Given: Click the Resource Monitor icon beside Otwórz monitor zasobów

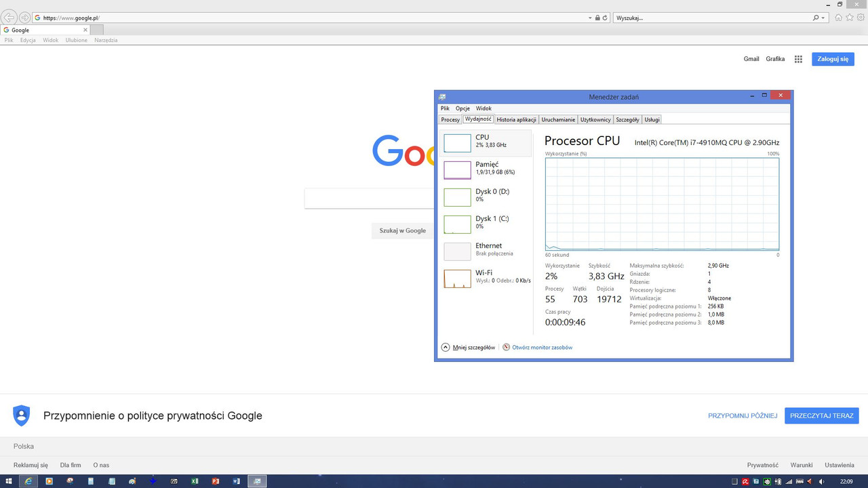Looking at the screenshot, I should [x=506, y=347].
